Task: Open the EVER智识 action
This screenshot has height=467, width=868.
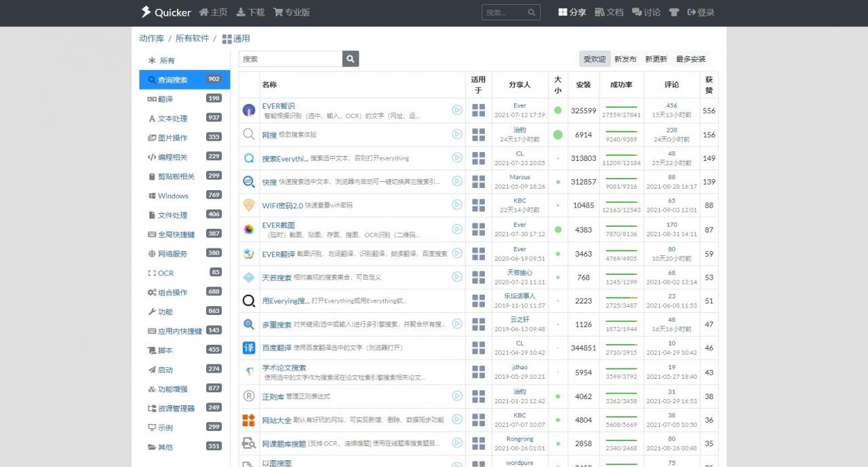Action: tap(279, 106)
